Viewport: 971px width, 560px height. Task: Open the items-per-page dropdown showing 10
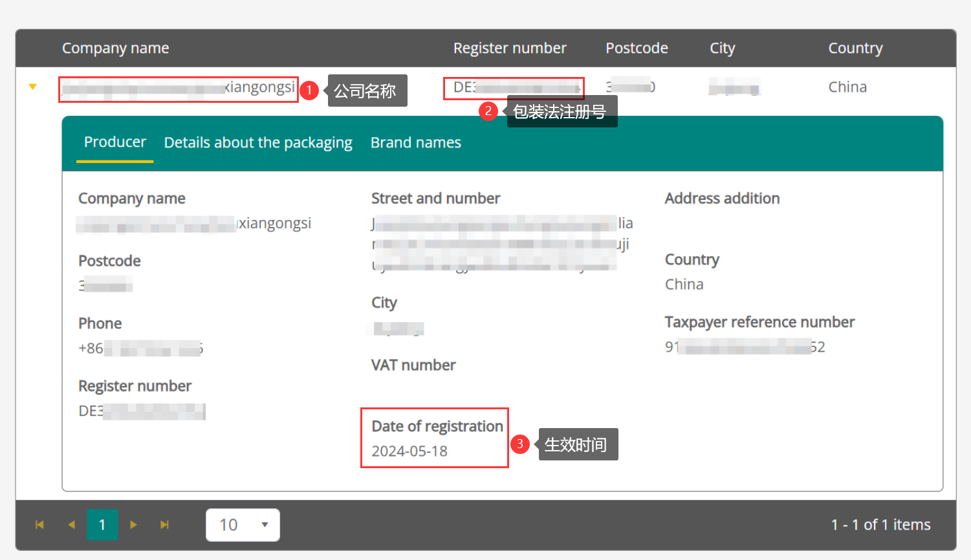(x=243, y=524)
